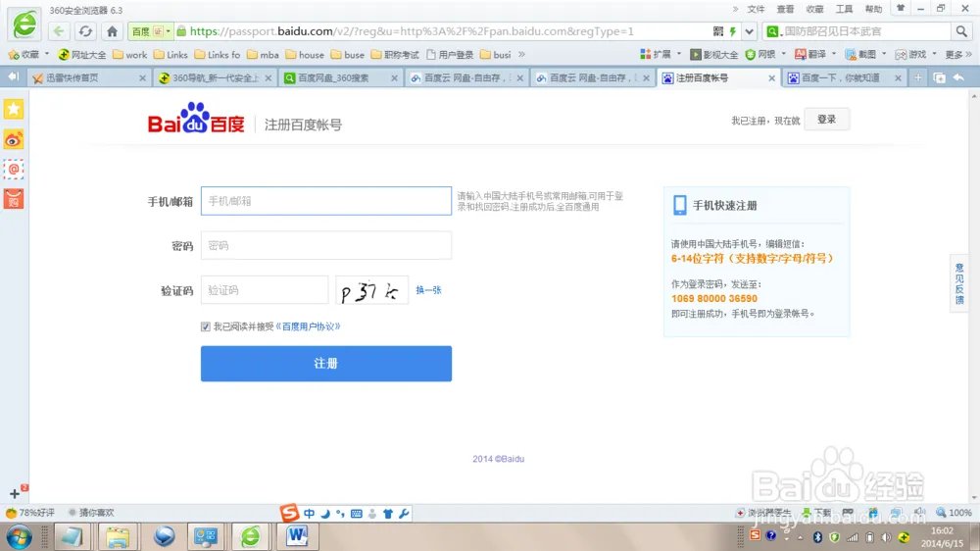Screen dimensions: 980x551
Task: Click the 下载 download status bar item
Action: (816, 512)
